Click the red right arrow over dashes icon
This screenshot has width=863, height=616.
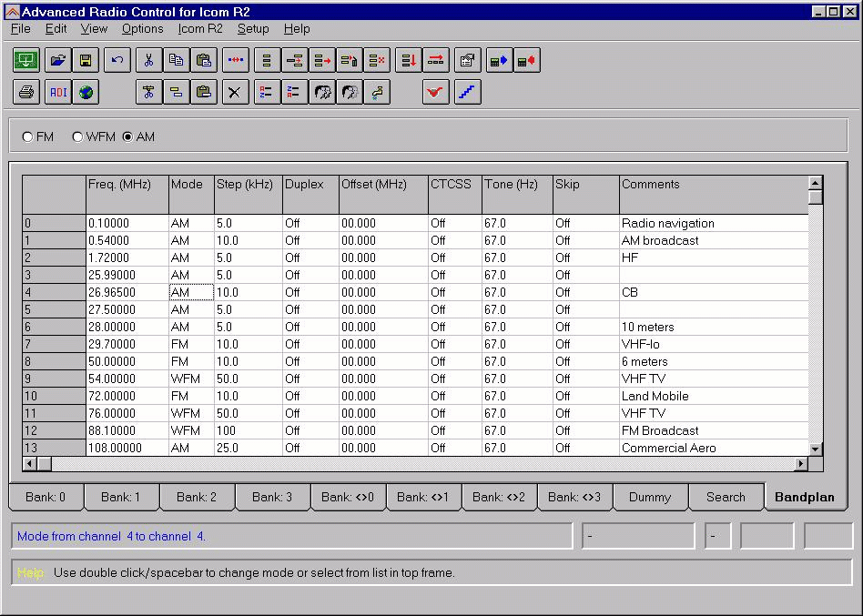pyautogui.click(x=436, y=60)
